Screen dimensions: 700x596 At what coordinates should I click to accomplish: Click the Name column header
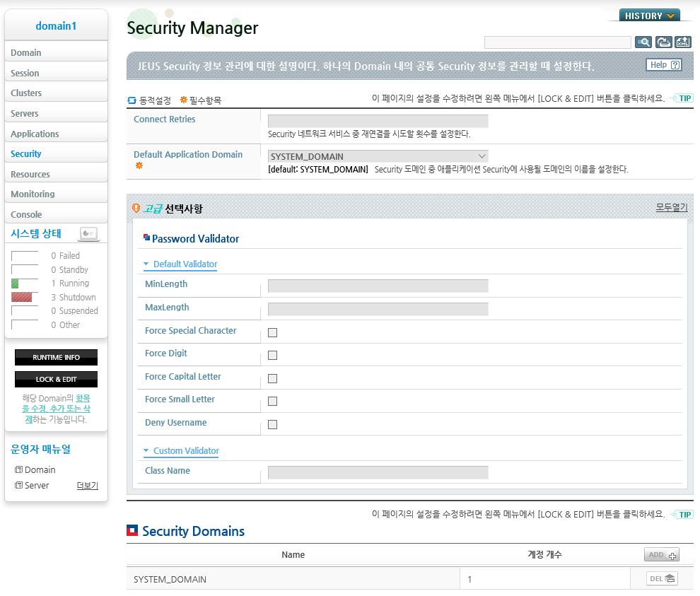click(293, 554)
